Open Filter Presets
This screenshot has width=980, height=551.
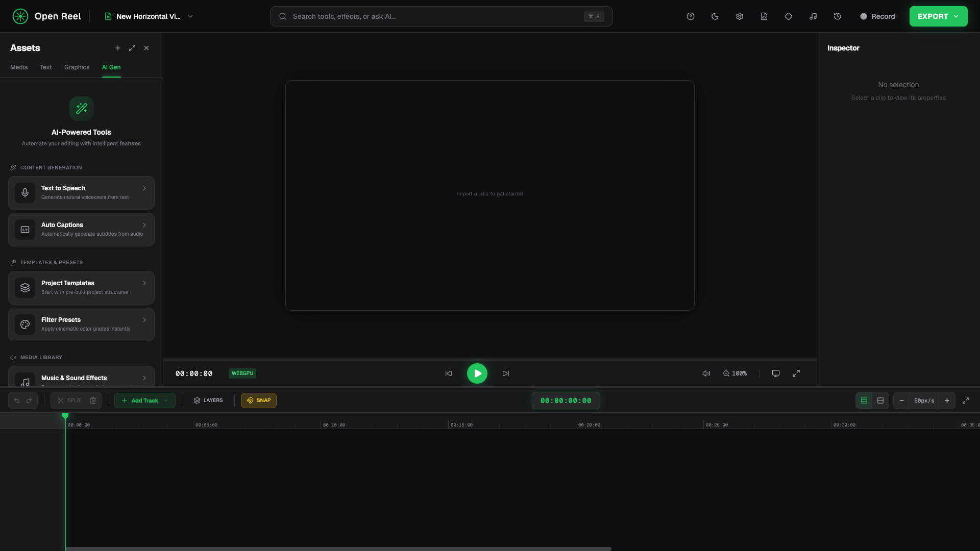pos(81,324)
